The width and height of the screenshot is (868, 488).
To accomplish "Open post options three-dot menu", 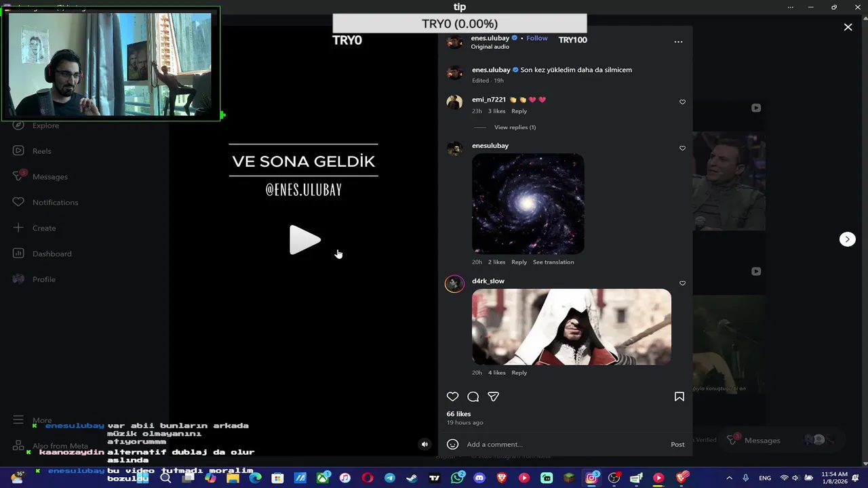I will 678,41.
